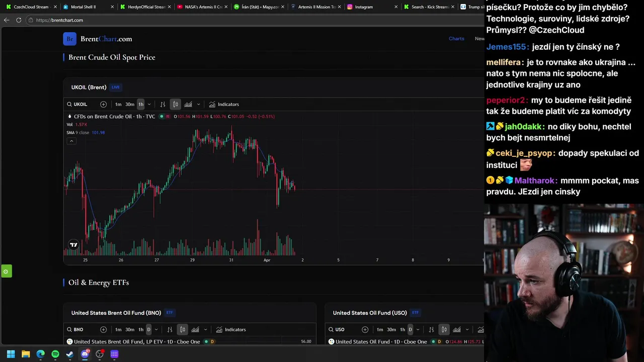Switch to Instagram tab
644x362 pixels.
click(x=372, y=7)
